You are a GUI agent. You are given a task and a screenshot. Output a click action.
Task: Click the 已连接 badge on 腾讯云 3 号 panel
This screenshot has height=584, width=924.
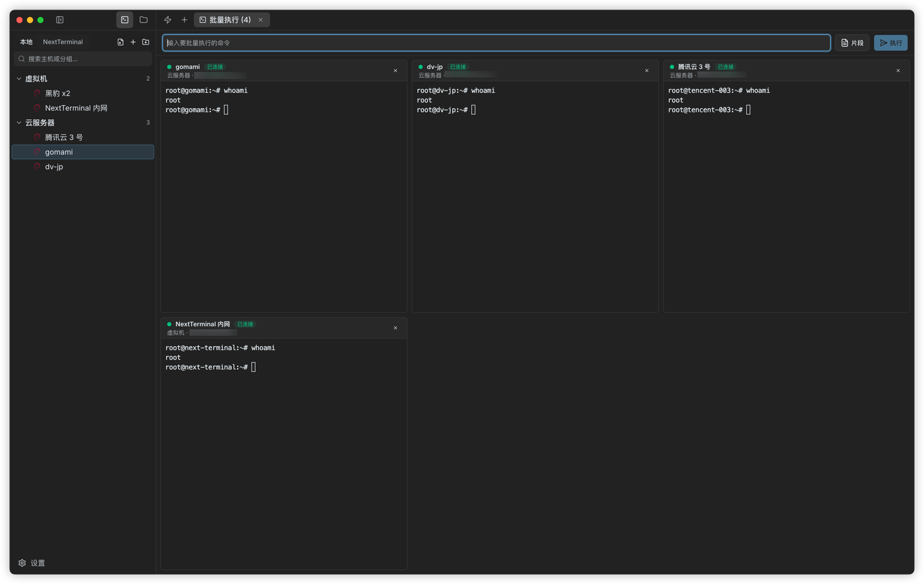(726, 67)
